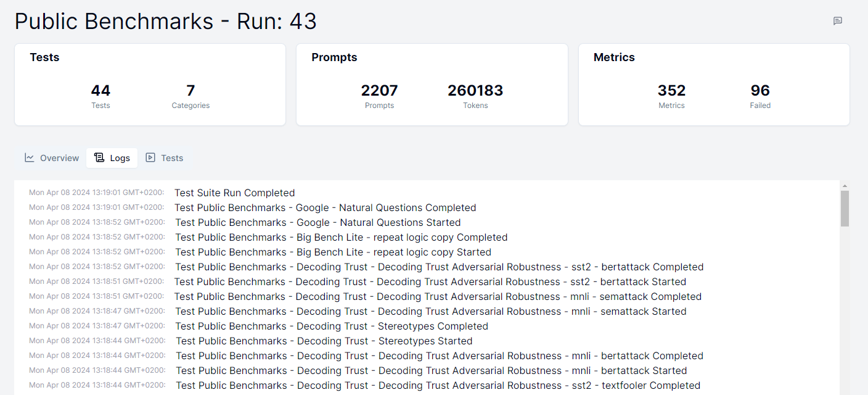Switch to the Tests tab
The width and height of the screenshot is (868, 395).
[x=164, y=157]
